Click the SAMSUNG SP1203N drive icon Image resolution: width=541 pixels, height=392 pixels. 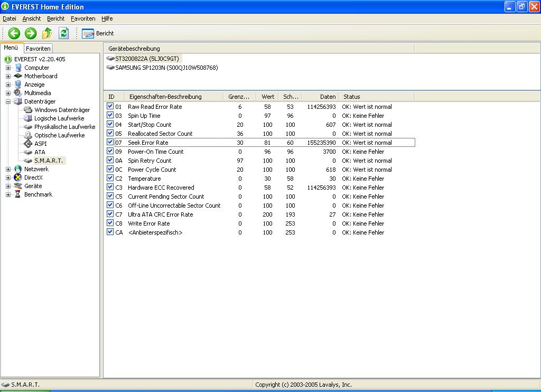point(110,67)
